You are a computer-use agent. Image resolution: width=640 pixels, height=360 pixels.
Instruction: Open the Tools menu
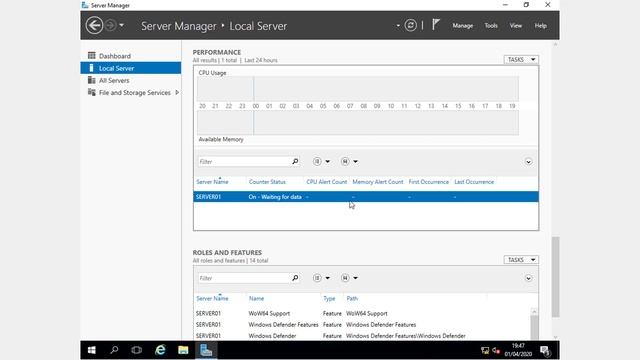click(491, 25)
